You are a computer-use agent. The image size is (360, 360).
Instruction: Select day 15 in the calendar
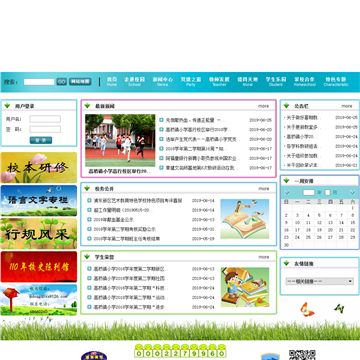coord(352,223)
